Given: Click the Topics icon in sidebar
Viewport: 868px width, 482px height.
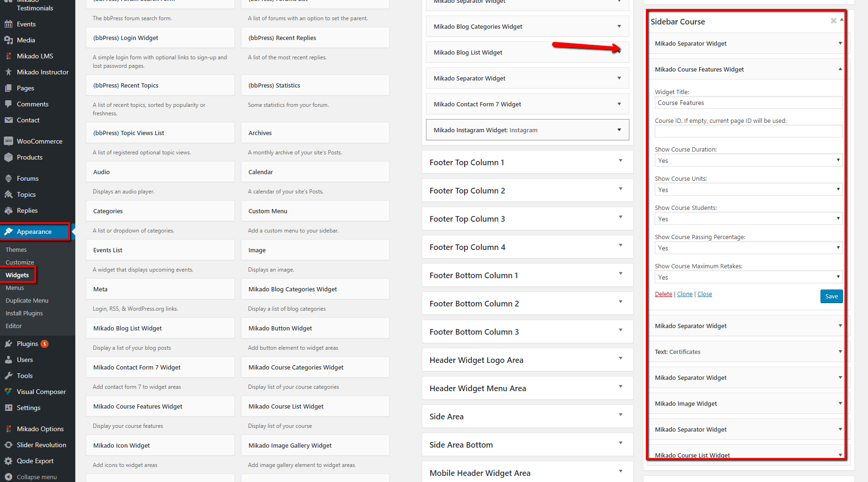Looking at the screenshot, I should pyautogui.click(x=8, y=194).
